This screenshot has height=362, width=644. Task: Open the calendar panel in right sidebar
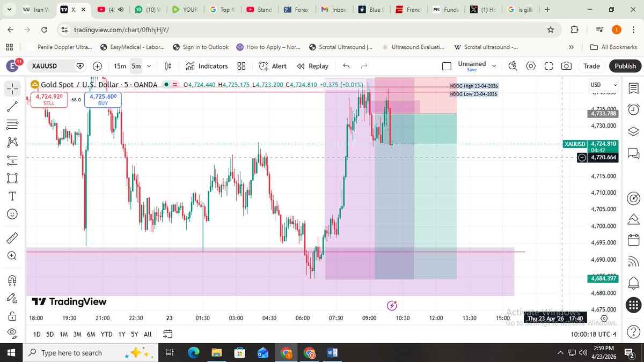pyautogui.click(x=633, y=240)
